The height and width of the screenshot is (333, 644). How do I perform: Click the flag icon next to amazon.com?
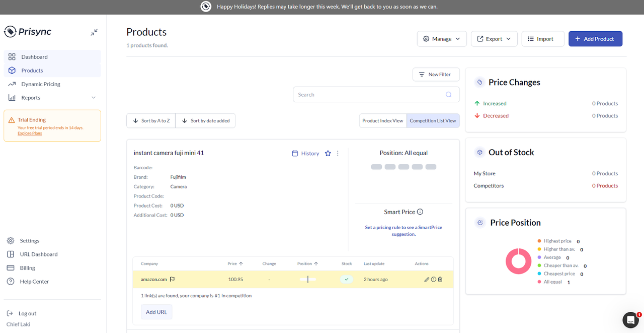click(172, 279)
